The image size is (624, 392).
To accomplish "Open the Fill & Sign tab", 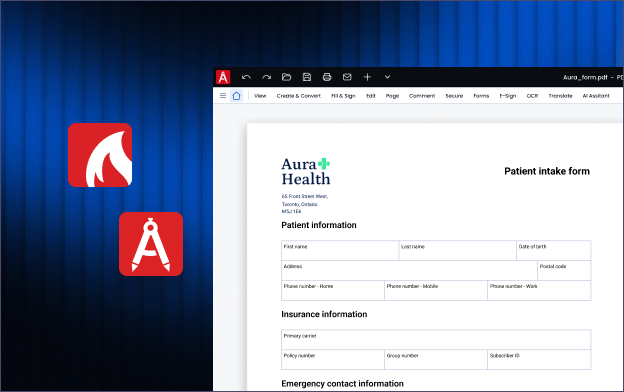I will pyautogui.click(x=343, y=96).
